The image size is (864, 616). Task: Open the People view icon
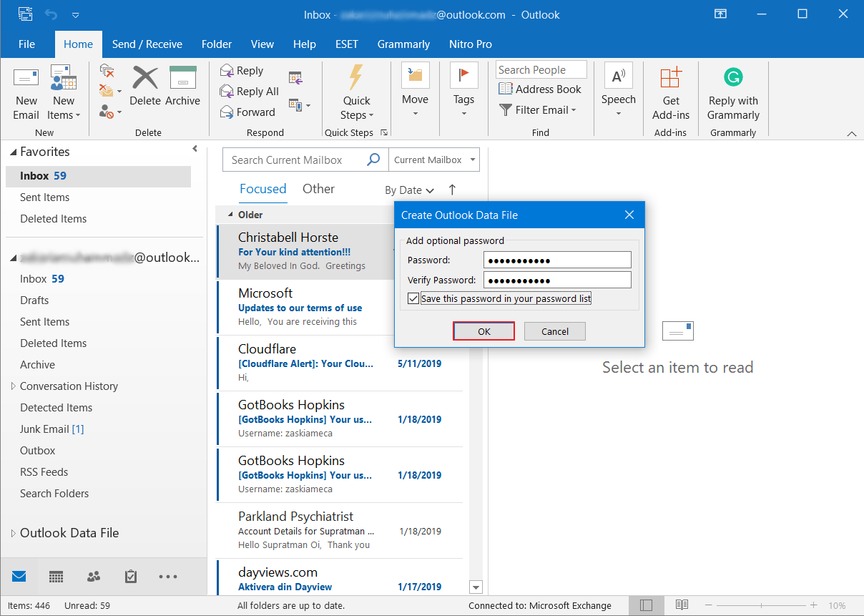(93, 576)
